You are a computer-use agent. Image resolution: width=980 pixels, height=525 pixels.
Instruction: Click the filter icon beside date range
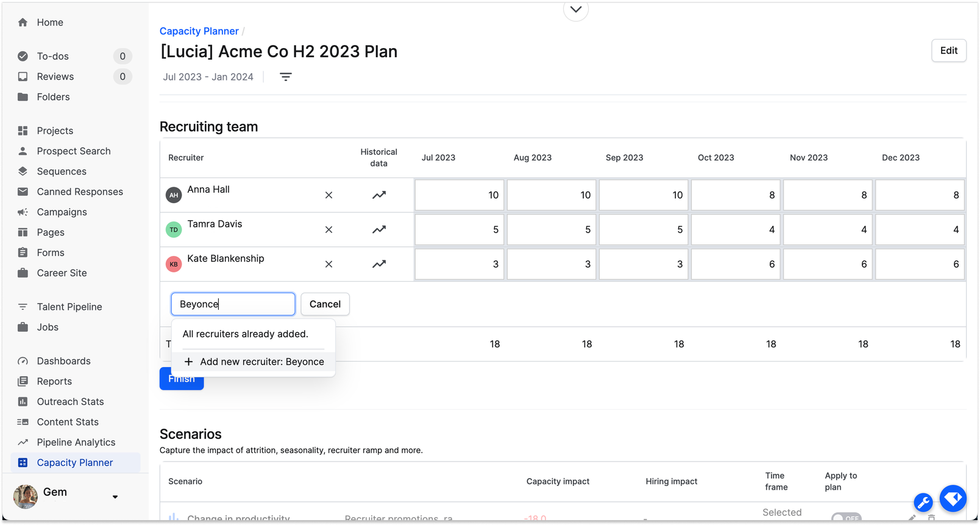[x=286, y=77]
